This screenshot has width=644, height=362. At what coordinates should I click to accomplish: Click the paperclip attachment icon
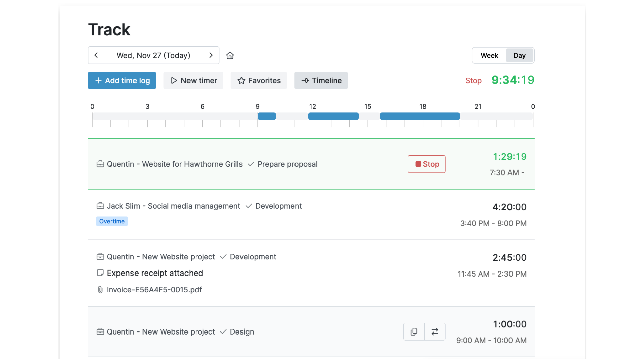[x=100, y=290]
